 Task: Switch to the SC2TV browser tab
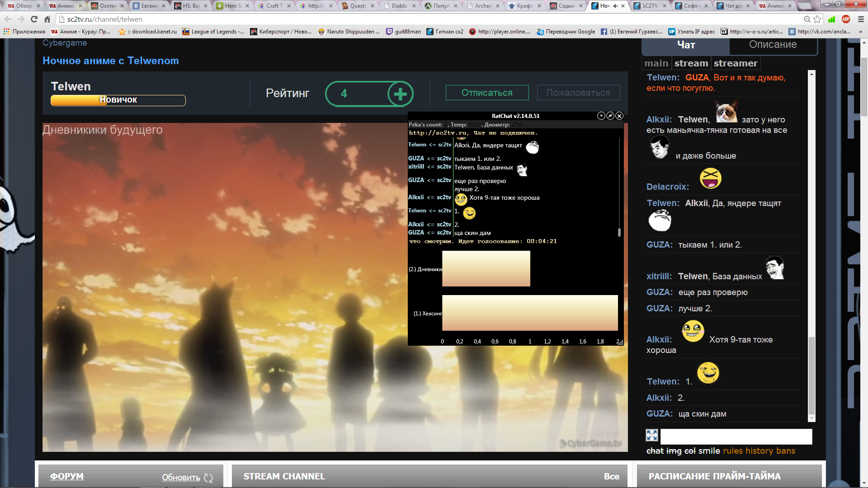[650, 6]
